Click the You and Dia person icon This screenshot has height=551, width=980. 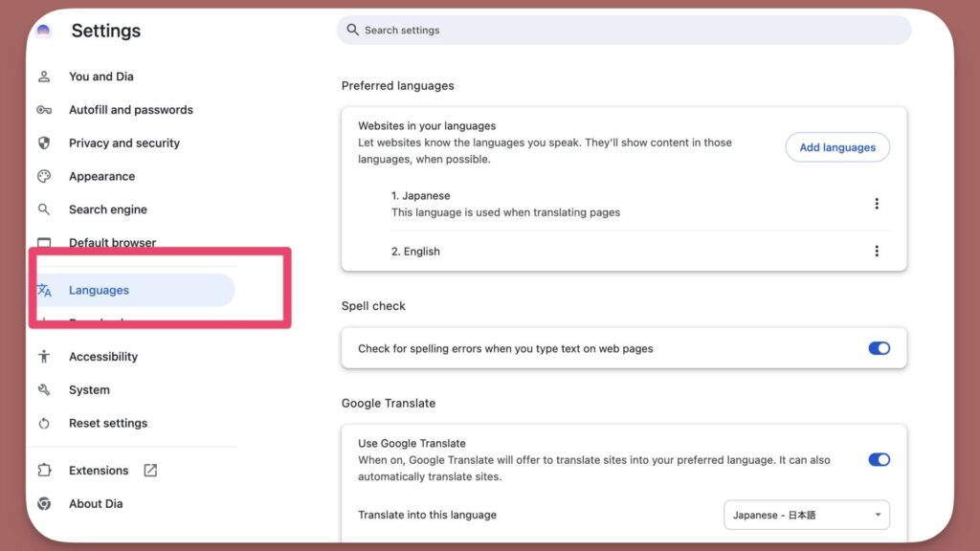pyautogui.click(x=44, y=77)
